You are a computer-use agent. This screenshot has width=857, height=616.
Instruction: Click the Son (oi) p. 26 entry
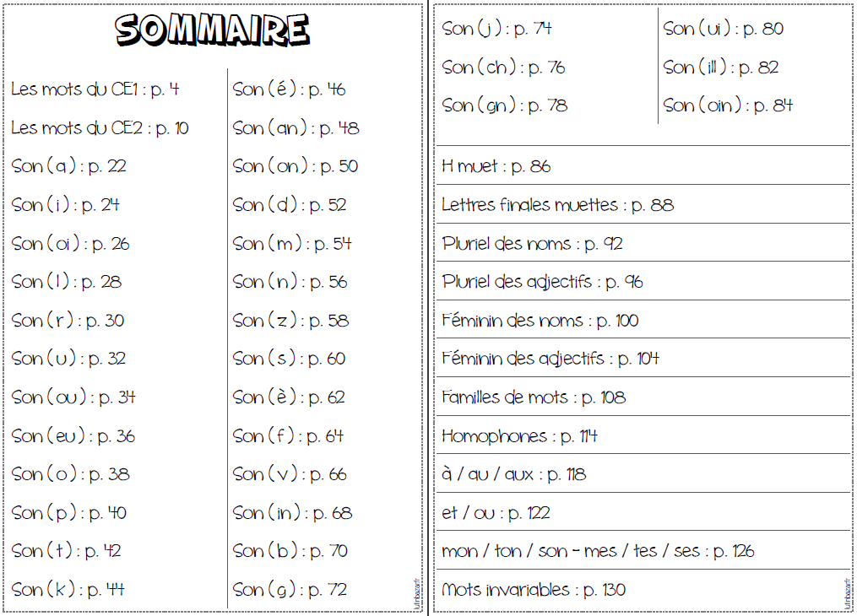pos(71,244)
